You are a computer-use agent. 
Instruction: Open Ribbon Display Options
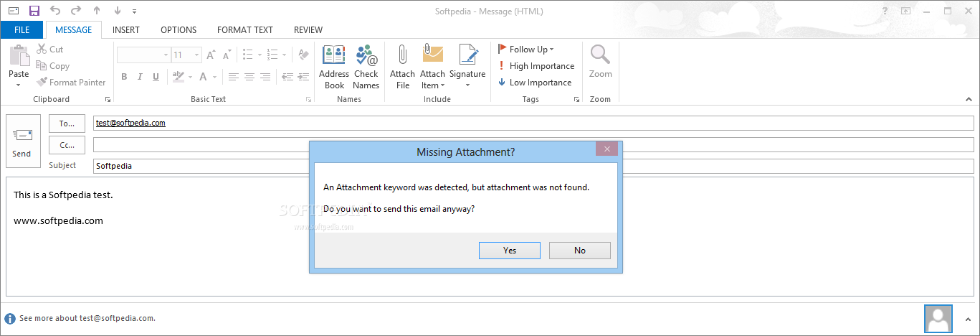(906, 11)
